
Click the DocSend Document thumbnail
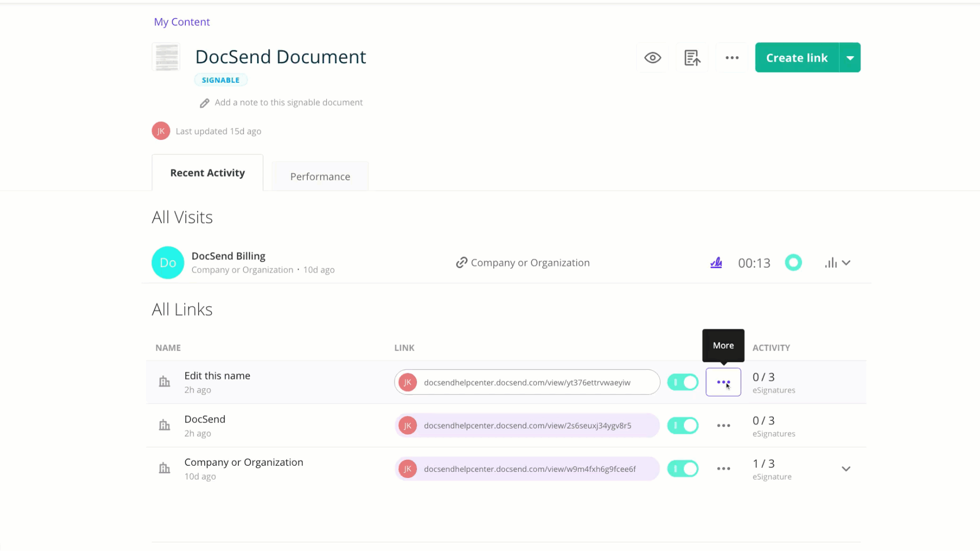point(166,57)
